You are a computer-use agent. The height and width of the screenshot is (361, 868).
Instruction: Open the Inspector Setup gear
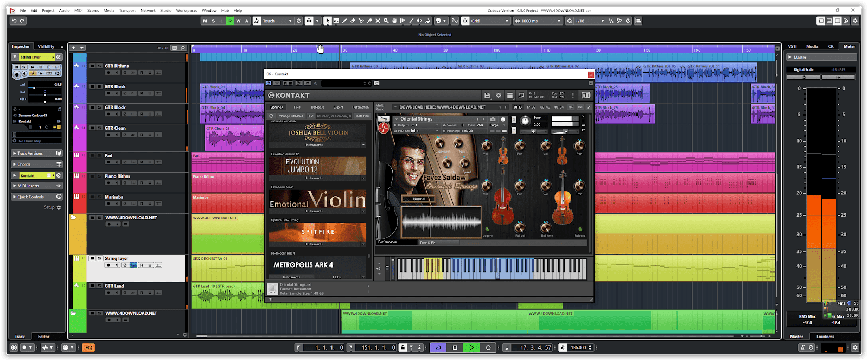59,207
